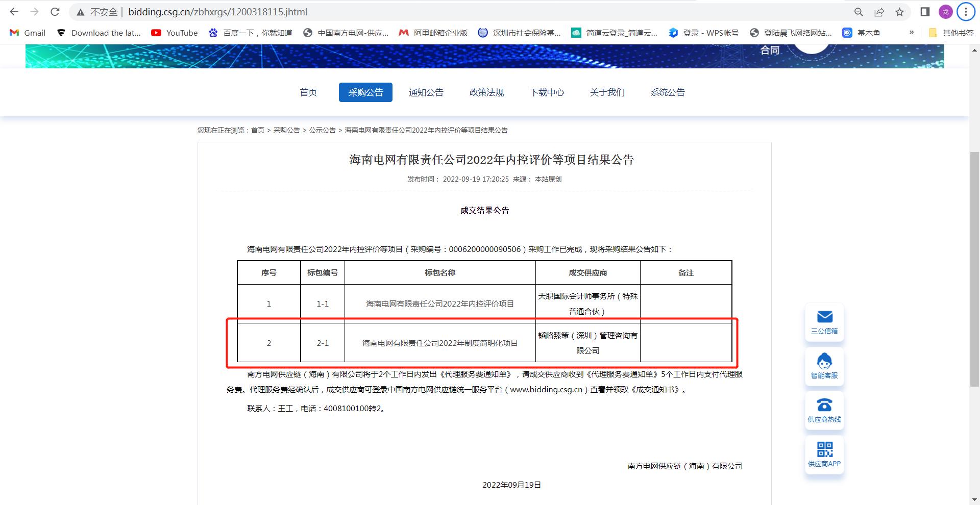The height and width of the screenshot is (505, 980).
Task: Open the 其他书签 folder
Action: pos(951,33)
